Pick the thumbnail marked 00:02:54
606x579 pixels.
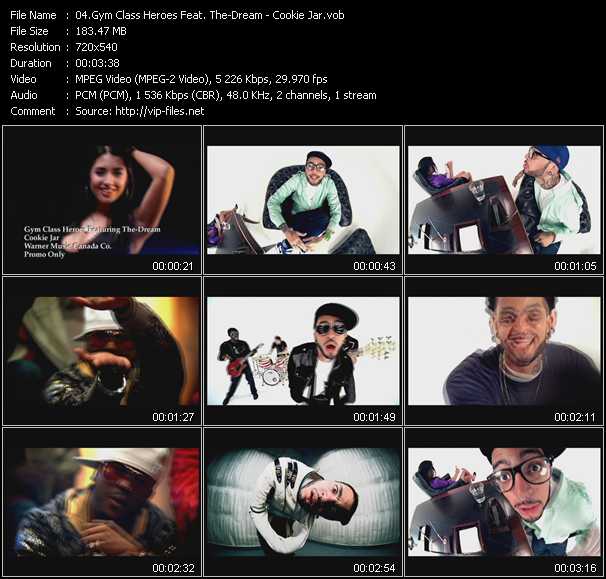coord(303,502)
